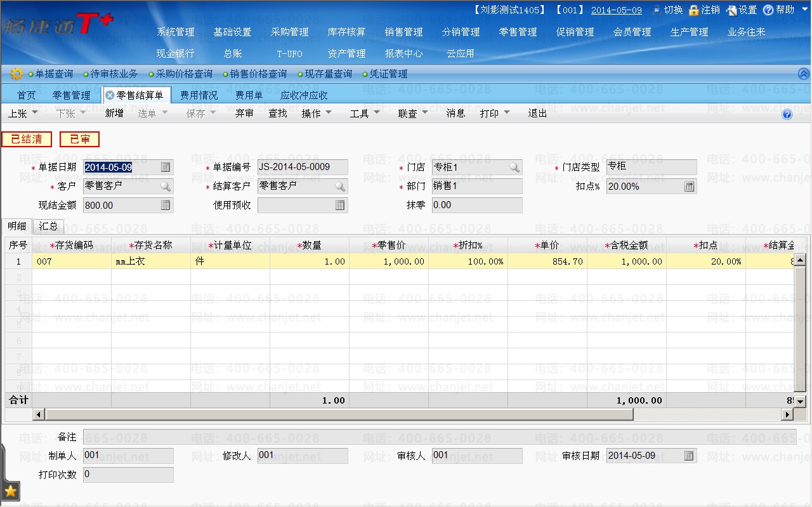Click the 弃审 button
Screen dimensions: 812x507
pos(244,113)
